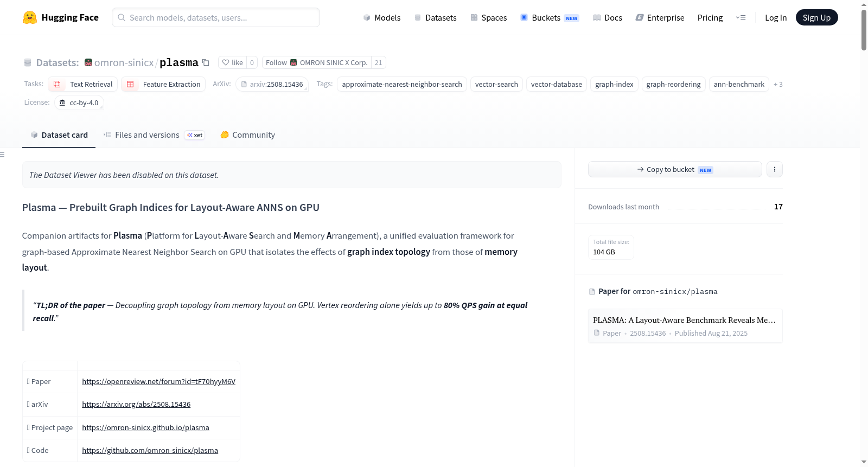Image resolution: width=868 pixels, height=467 pixels.
Task: Expand the +3 additional tags
Action: [778, 84]
